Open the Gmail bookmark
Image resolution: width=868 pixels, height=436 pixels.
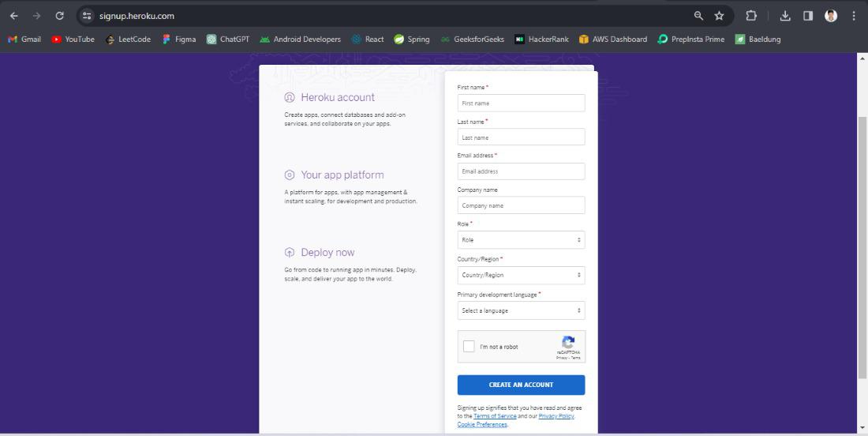[x=24, y=39]
